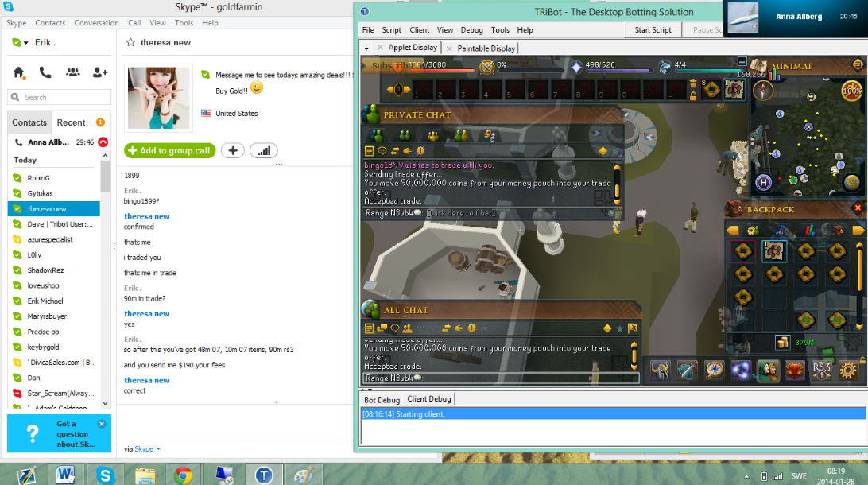This screenshot has width=868, height=485.
Task: Open the plus share button beside group call
Action: coord(233,150)
